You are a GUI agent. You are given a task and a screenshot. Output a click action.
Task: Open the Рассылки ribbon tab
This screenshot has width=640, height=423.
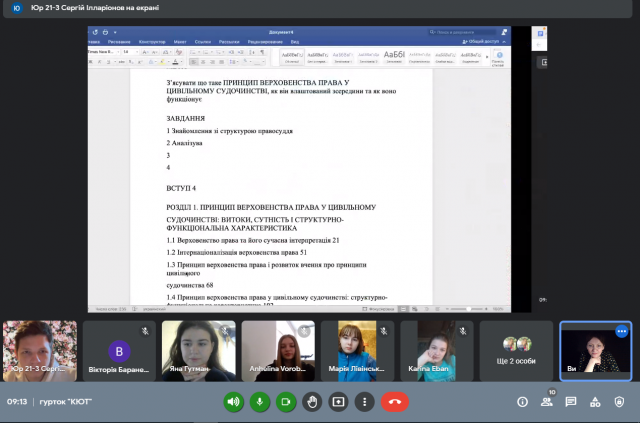click(229, 42)
